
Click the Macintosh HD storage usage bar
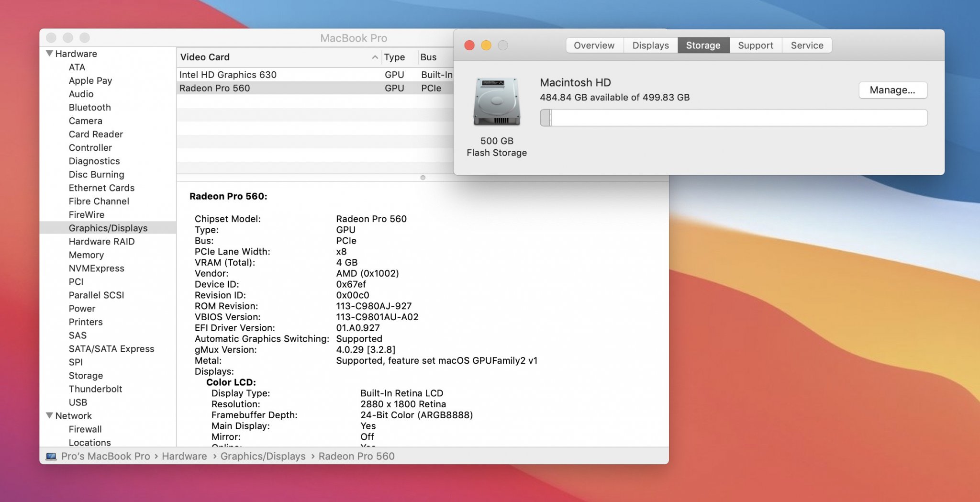click(x=734, y=118)
